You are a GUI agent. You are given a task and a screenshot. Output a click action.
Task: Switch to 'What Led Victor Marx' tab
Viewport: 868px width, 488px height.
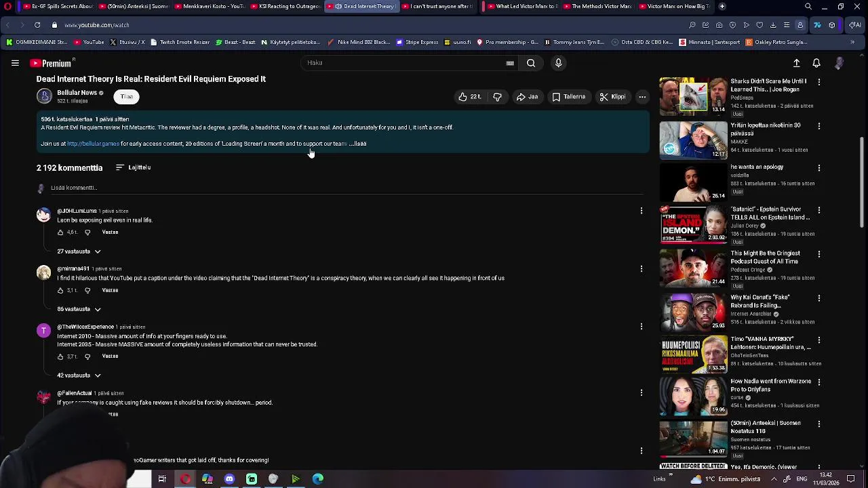(521, 6)
